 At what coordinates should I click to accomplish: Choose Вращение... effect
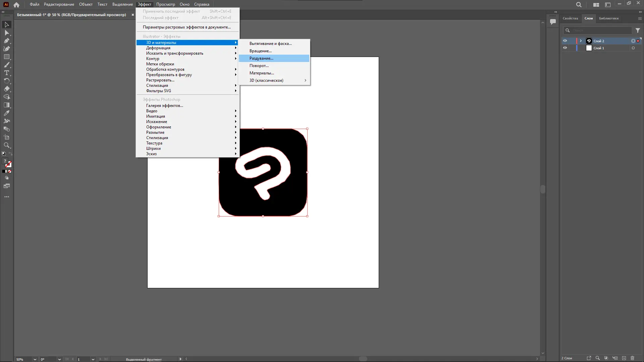point(274,51)
